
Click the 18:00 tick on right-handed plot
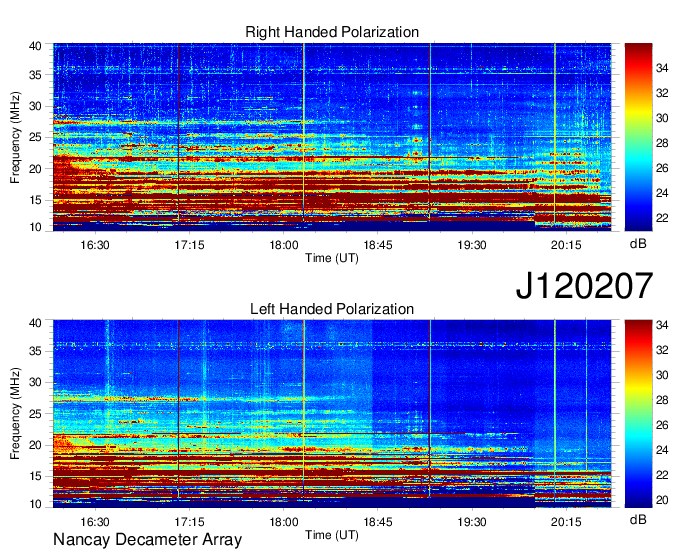[284, 245]
